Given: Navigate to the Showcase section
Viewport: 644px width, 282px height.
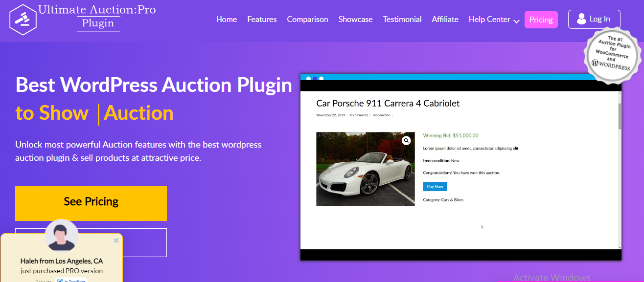Looking at the screenshot, I should [355, 20].
